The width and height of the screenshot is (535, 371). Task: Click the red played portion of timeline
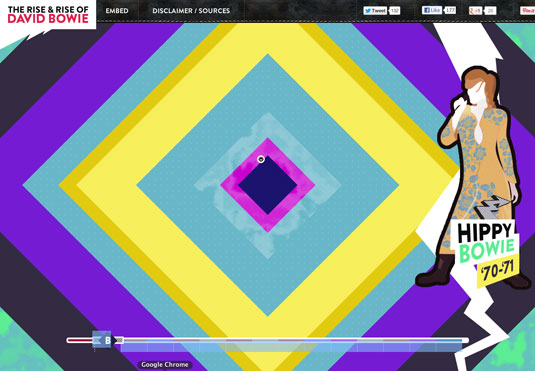pos(80,340)
